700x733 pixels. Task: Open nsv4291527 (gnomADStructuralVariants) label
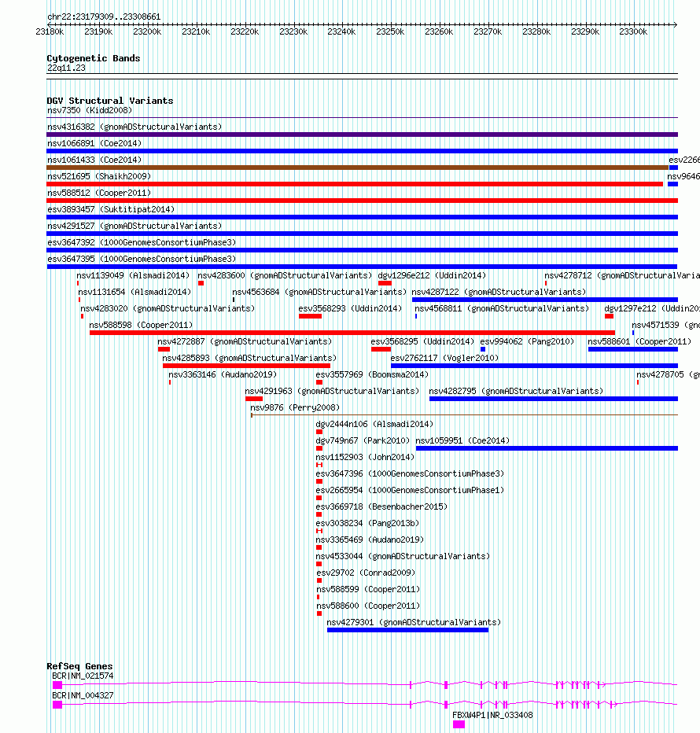click(134, 226)
